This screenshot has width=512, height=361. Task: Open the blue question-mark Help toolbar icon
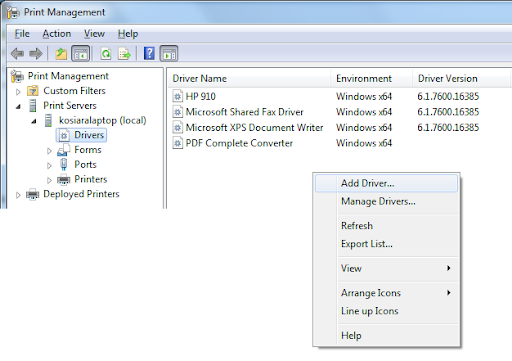tap(149, 53)
